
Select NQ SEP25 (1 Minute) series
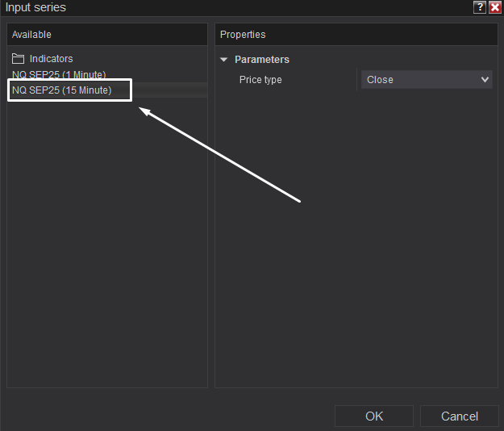59,74
